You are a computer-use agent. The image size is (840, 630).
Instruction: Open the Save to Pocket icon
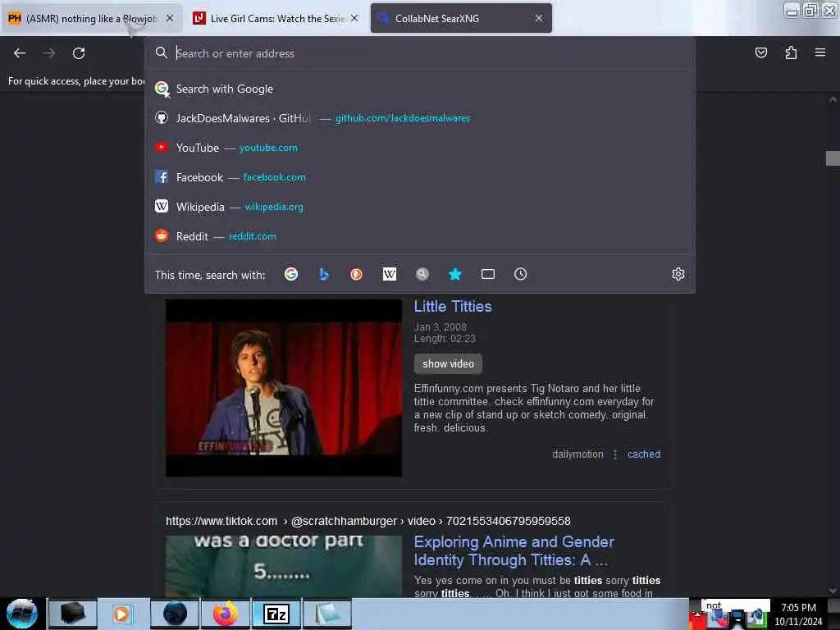760,52
